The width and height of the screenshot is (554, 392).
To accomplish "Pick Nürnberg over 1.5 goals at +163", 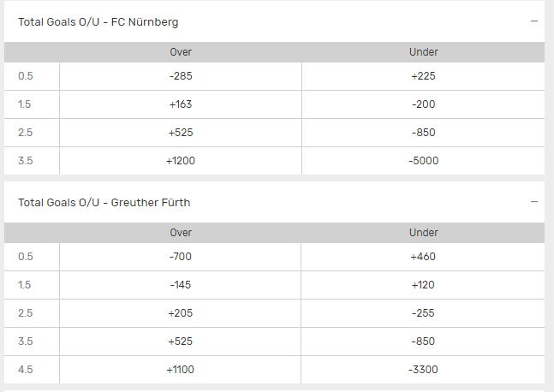I will click(x=181, y=104).
